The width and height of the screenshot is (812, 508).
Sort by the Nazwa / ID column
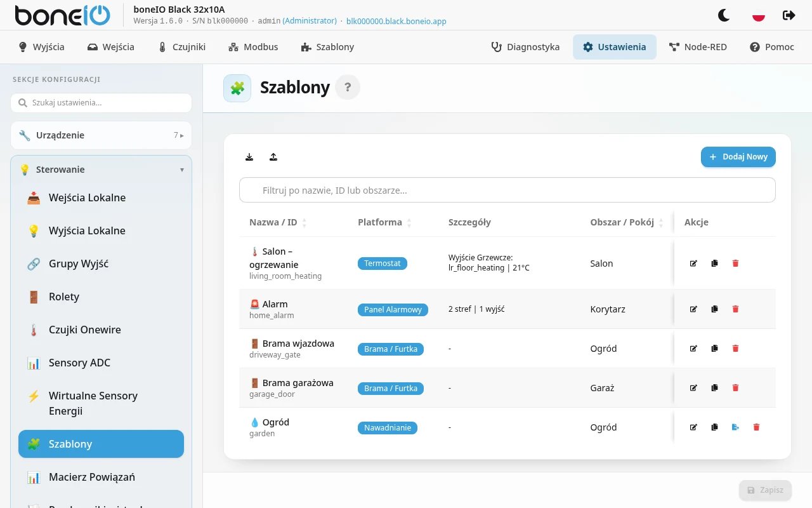coord(278,222)
